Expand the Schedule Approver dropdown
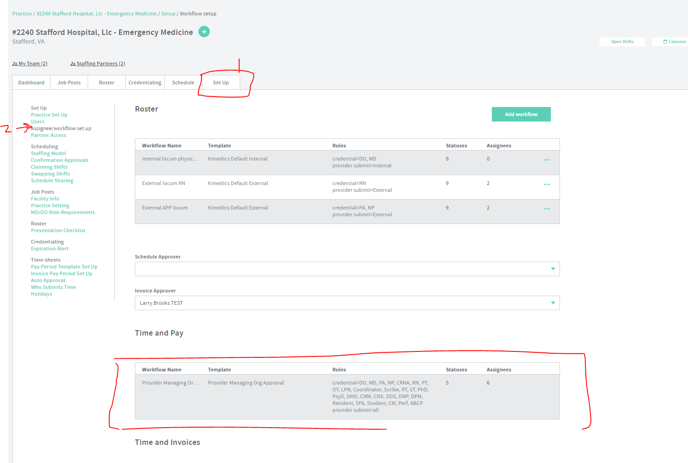The image size is (688, 463). point(552,269)
